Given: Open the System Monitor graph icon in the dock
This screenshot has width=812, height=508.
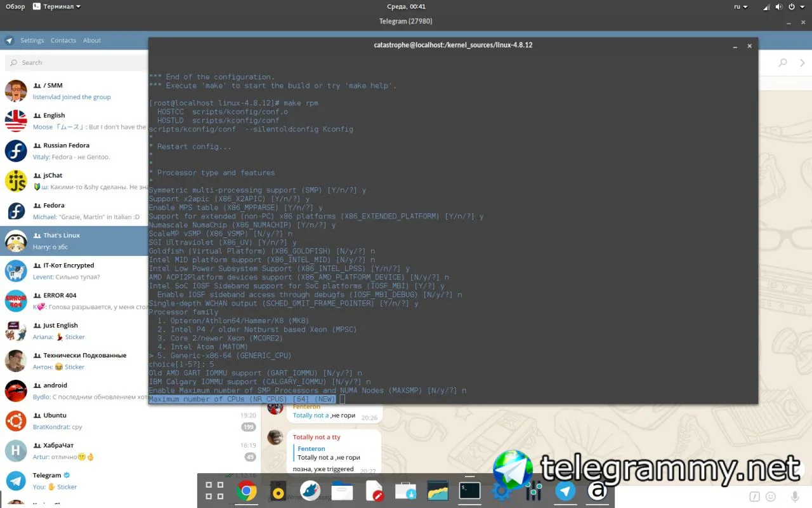Looking at the screenshot, I should 438,491.
